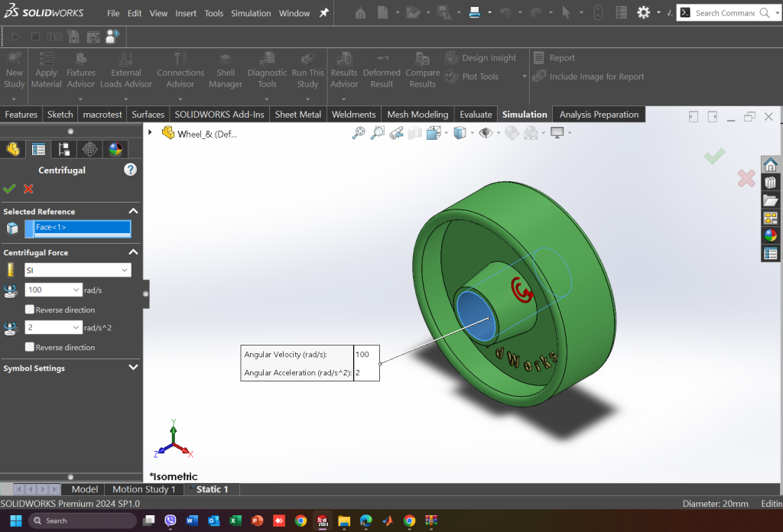Switch to the ConfigurationManager tab icon
Image resolution: width=783 pixels, height=532 pixels.
pyautogui.click(x=64, y=149)
